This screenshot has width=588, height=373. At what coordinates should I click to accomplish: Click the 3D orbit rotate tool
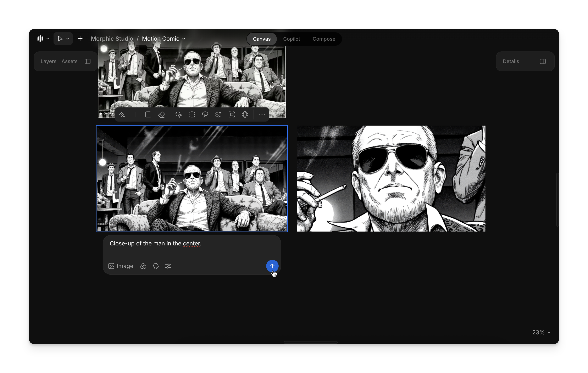245,115
